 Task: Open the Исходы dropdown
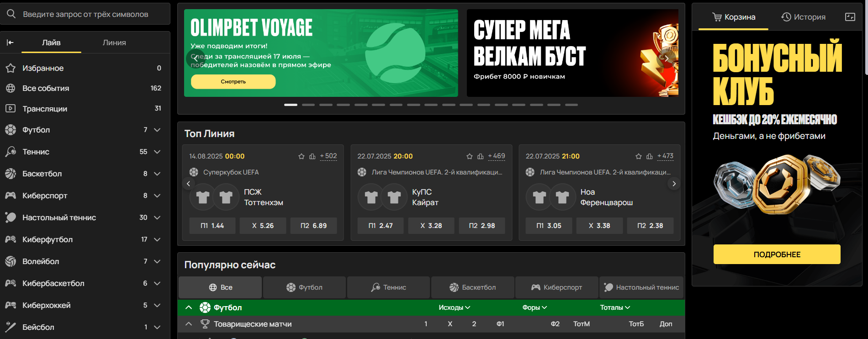455,307
